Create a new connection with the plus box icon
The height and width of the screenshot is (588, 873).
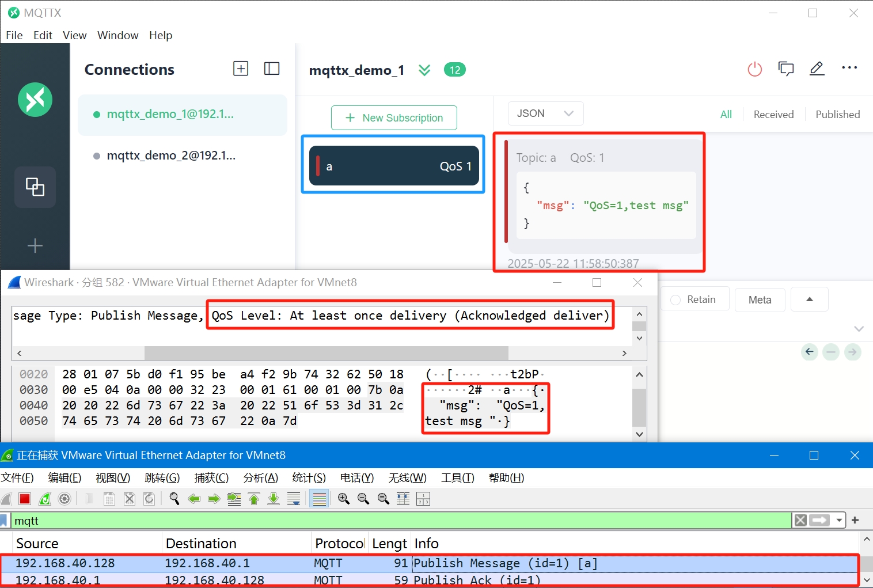pyautogui.click(x=241, y=69)
